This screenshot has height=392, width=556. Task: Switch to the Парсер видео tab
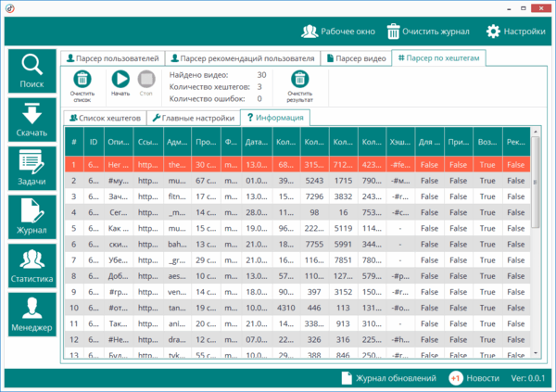[356, 58]
